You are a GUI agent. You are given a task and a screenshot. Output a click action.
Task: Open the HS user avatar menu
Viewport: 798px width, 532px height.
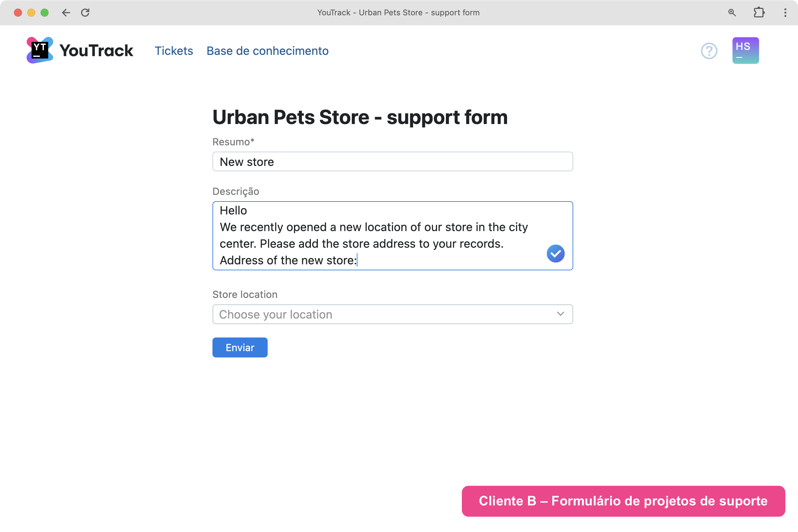coord(745,50)
